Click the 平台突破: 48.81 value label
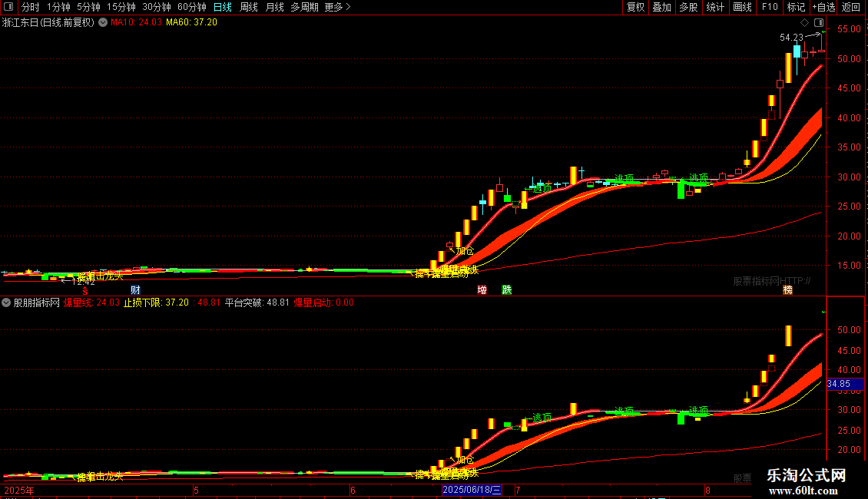 click(x=257, y=302)
